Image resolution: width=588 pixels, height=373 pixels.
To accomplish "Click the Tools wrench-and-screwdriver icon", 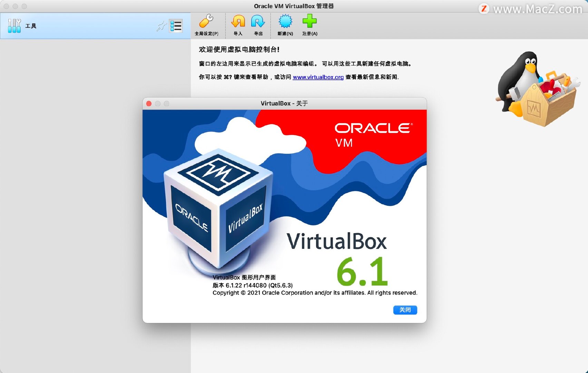I will click(14, 26).
